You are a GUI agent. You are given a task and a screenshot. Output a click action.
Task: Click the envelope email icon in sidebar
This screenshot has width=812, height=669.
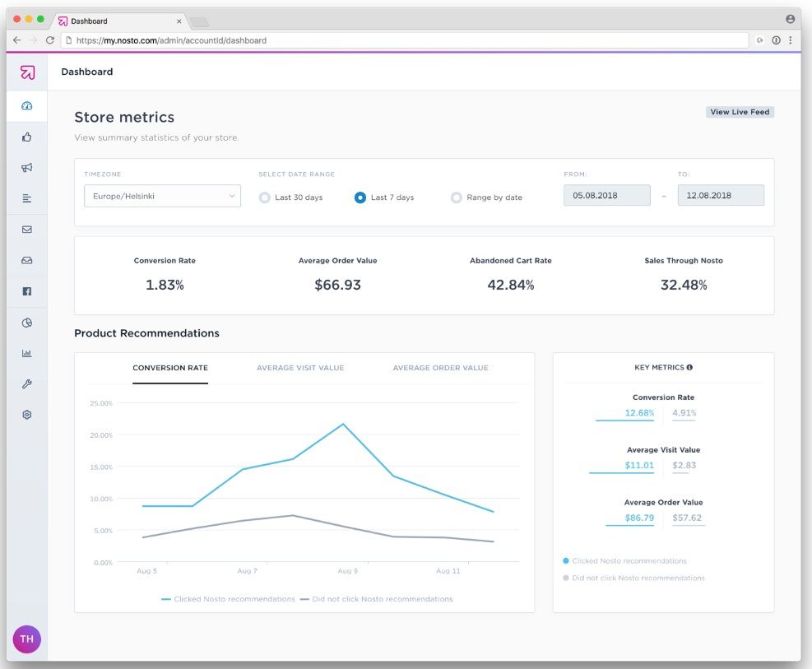27,230
